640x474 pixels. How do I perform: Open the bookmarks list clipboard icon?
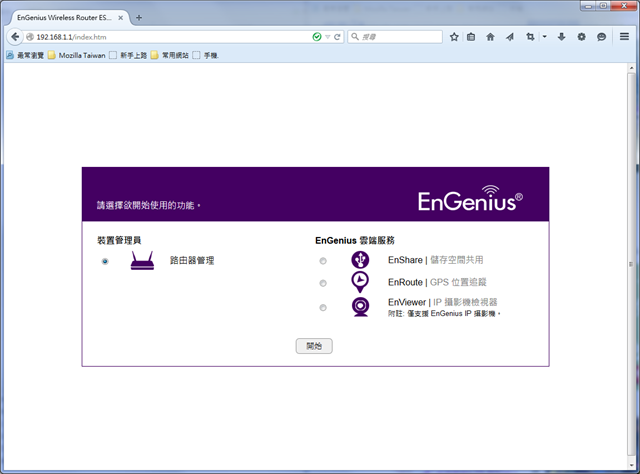point(471,37)
